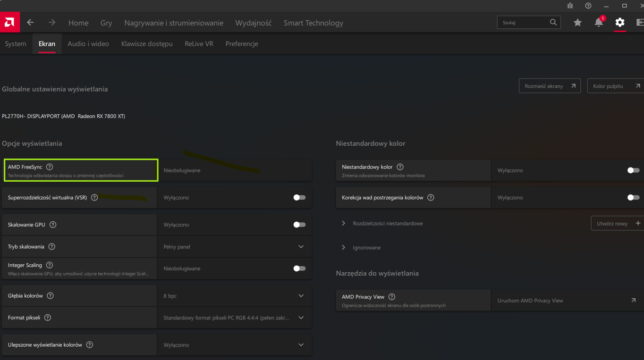Screen dimensions: 644x360
Task: Show help for AMD Privacy View
Action: point(392,297)
